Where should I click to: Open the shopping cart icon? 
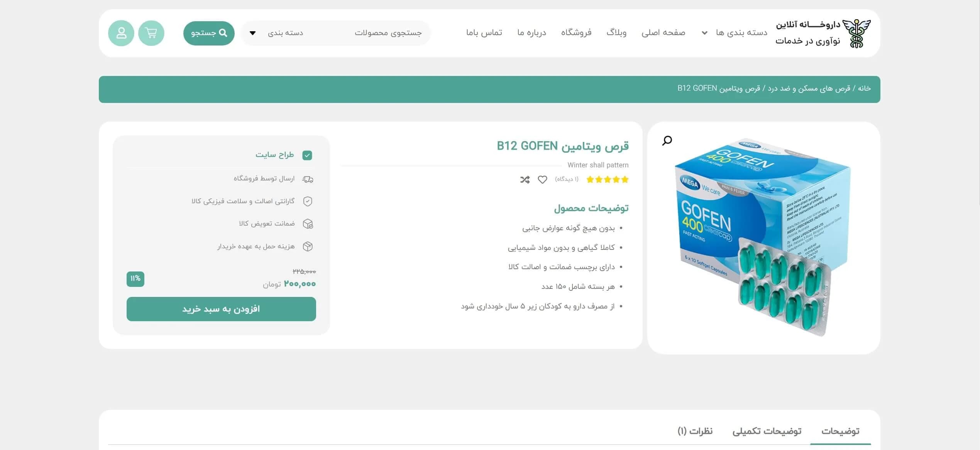151,33
